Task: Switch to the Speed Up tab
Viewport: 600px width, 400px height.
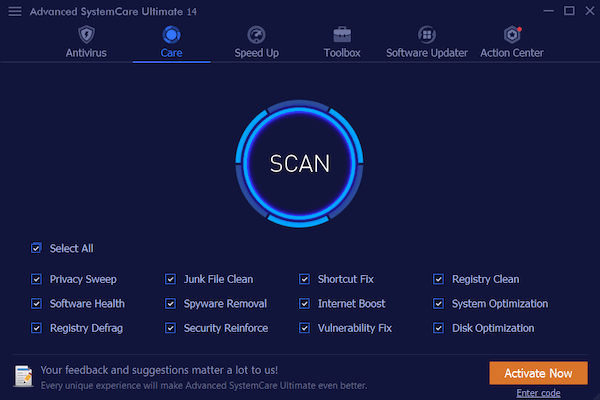Action: click(x=256, y=52)
